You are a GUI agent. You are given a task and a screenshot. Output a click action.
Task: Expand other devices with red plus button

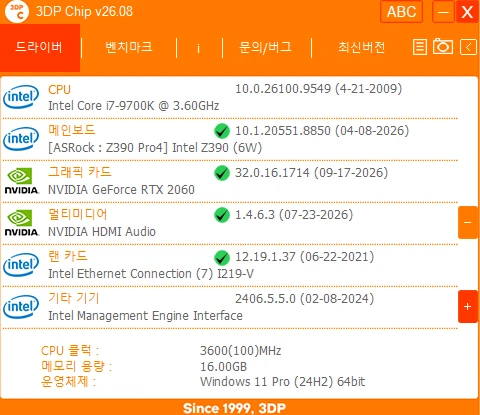(x=468, y=306)
